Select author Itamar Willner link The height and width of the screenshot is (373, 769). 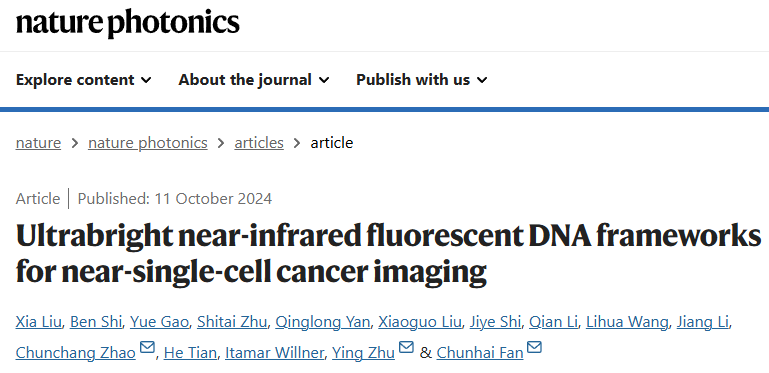274,352
